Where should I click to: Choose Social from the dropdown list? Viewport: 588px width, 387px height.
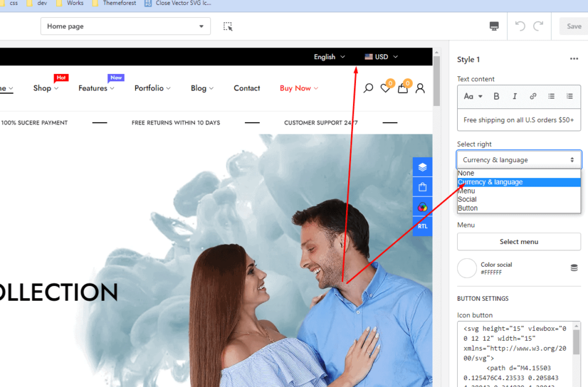click(467, 200)
